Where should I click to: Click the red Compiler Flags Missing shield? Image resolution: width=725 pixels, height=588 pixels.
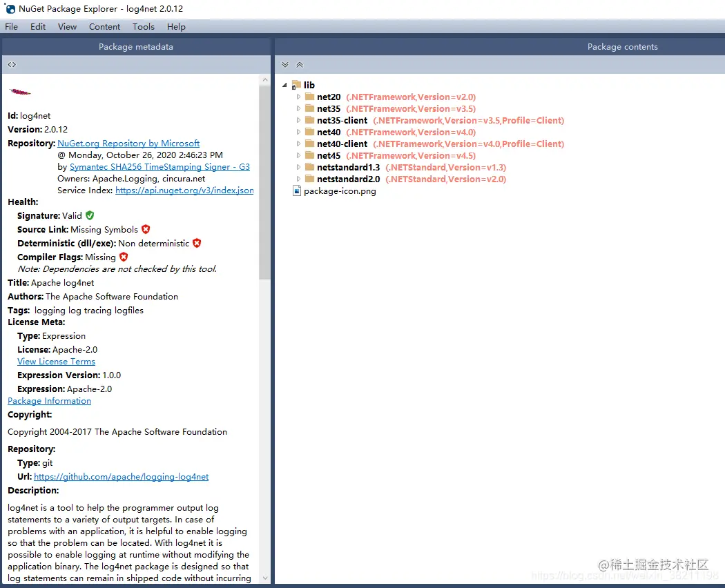(x=124, y=257)
